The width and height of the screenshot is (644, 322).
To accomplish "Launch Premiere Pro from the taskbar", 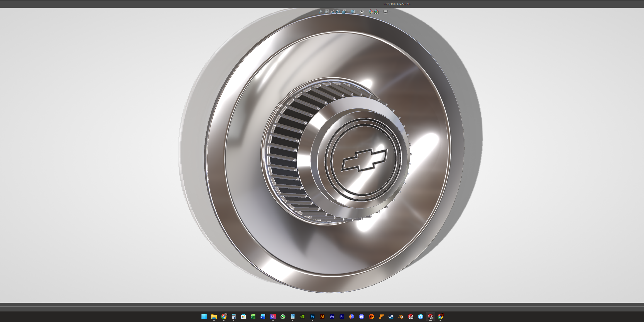I will [x=342, y=317].
